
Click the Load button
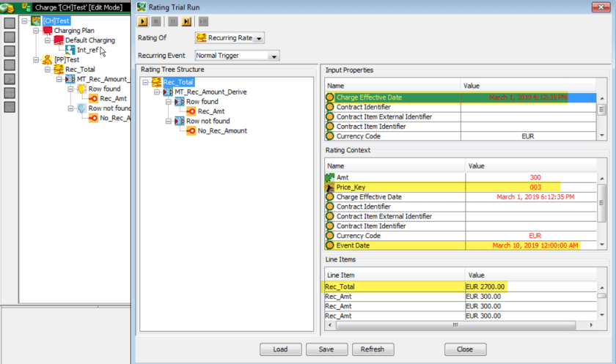[x=281, y=349]
